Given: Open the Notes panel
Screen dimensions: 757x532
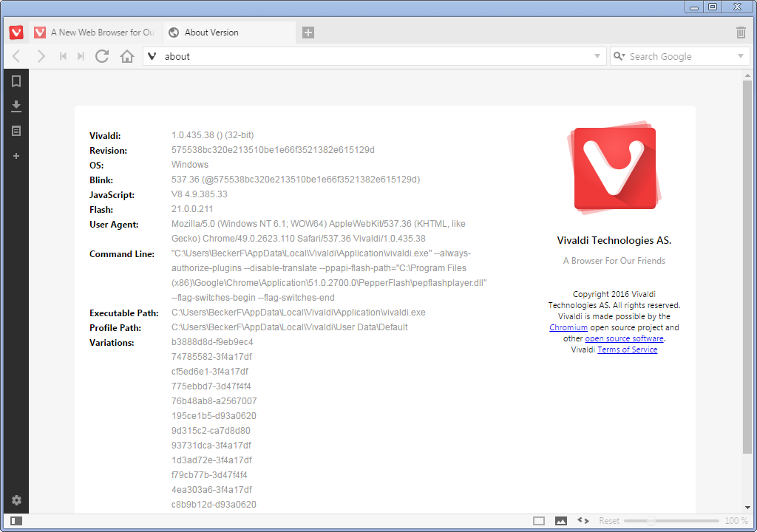Looking at the screenshot, I should (x=16, y=131).
